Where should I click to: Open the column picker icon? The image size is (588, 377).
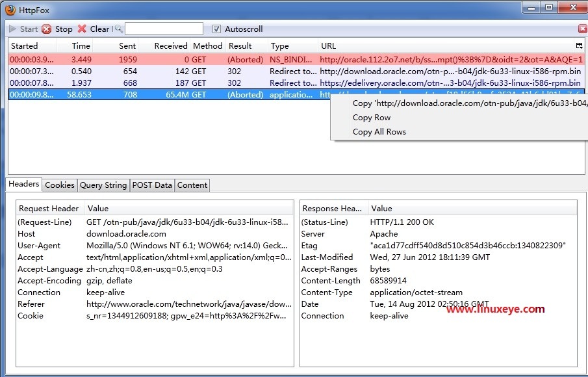click(580, 45)
